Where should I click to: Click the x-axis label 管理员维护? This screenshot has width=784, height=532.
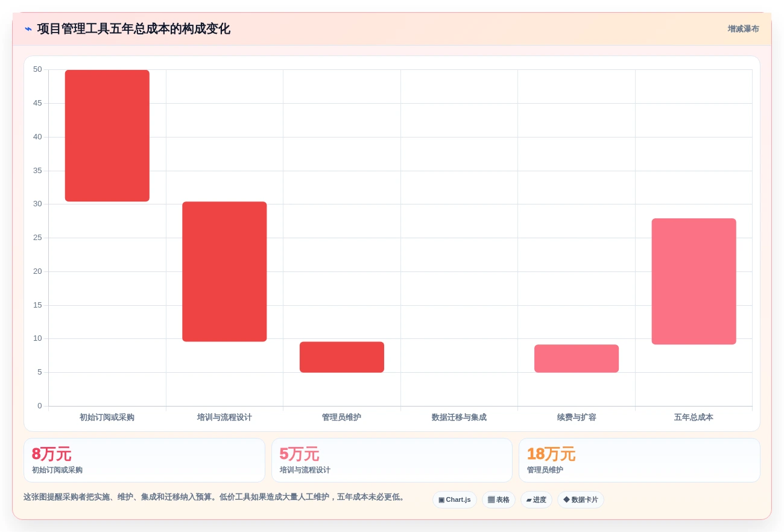click(342, 417)
